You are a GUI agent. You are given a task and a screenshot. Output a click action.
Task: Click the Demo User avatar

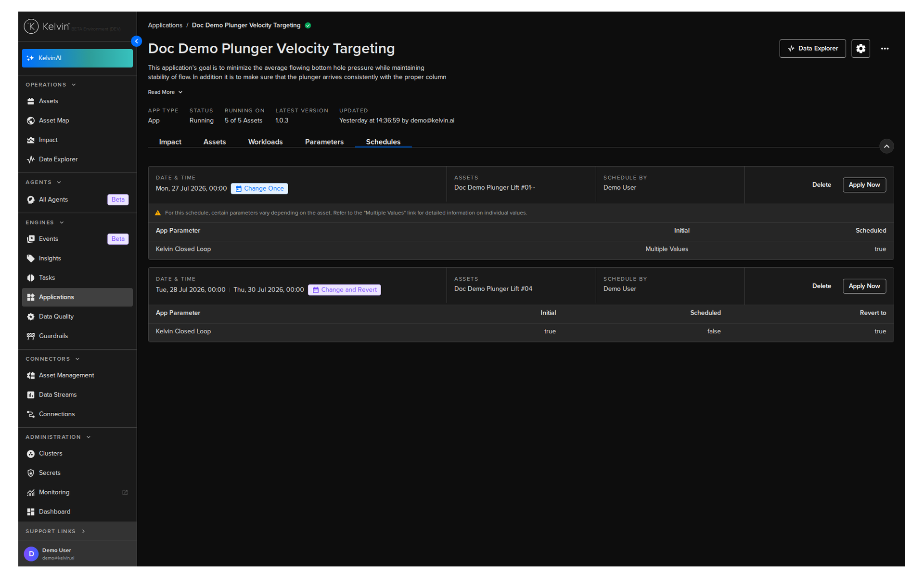click(x=31, y=554)
